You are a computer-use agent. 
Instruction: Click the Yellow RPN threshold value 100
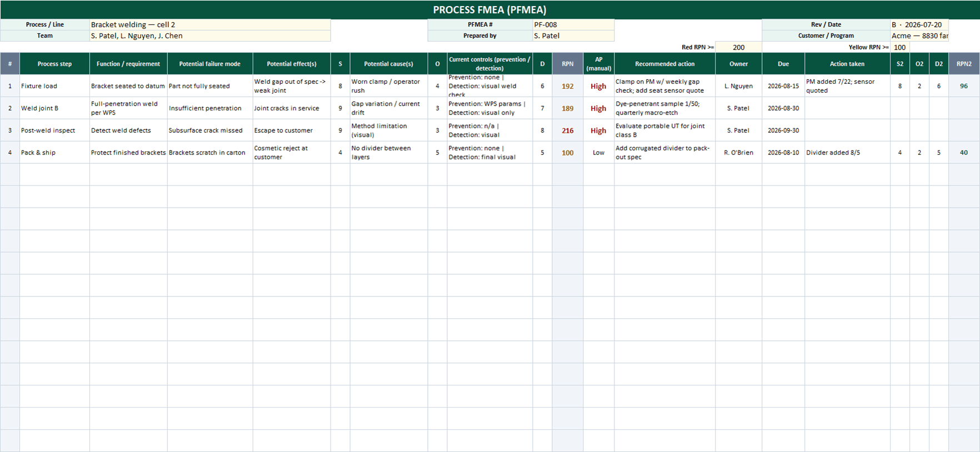(x=900, y=47)
